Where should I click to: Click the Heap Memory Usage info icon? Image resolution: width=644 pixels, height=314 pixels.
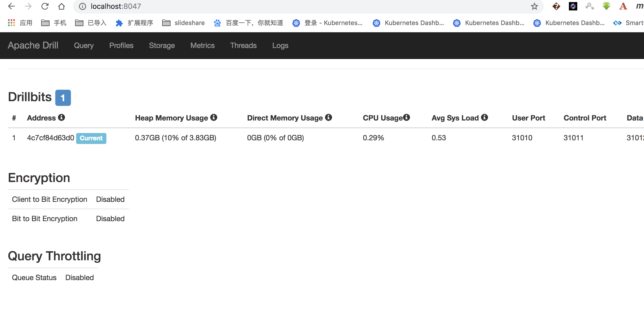pyautogui.click(x=214, y=117)
